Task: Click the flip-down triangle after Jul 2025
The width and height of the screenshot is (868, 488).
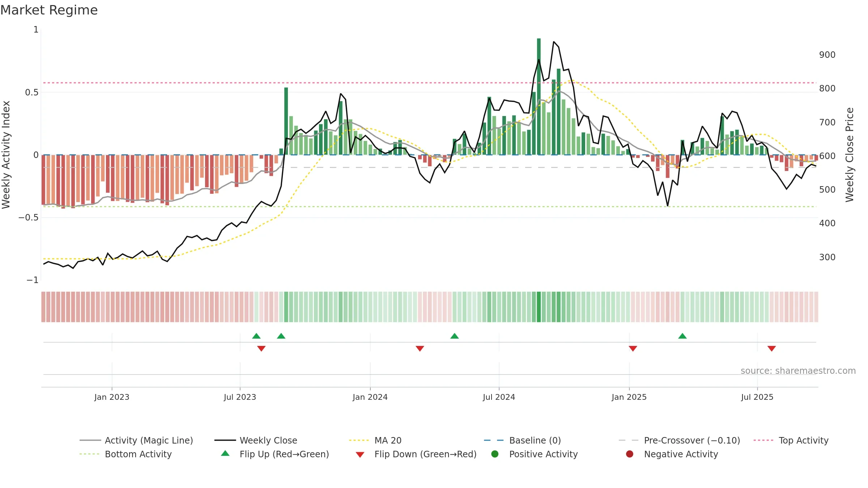Action: tap(772, 348)
